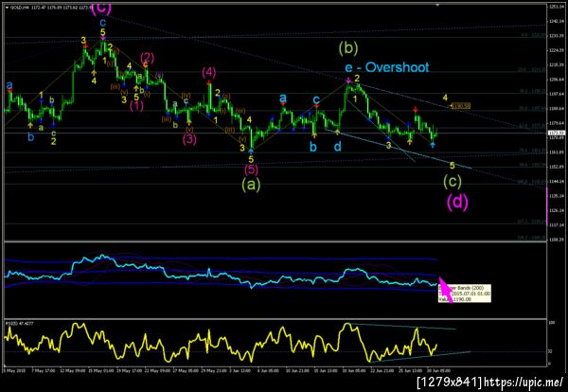Select the green (a) wave label
This screenshot has height=392, width=568.
tap(251, 185)
